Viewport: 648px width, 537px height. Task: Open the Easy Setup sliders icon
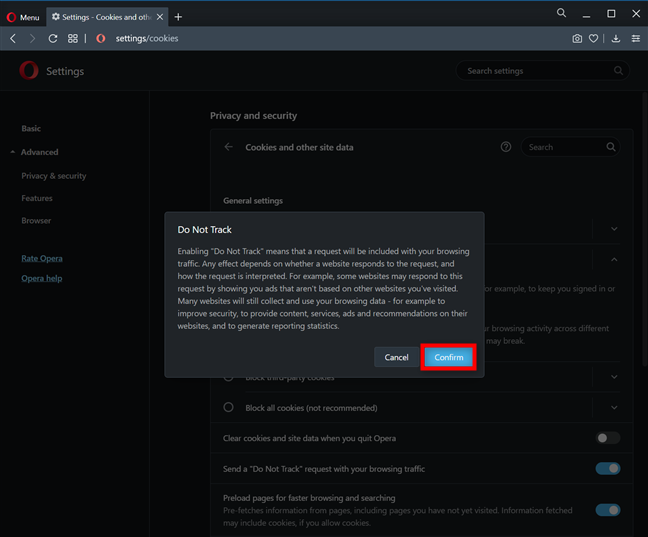(636, 38)
